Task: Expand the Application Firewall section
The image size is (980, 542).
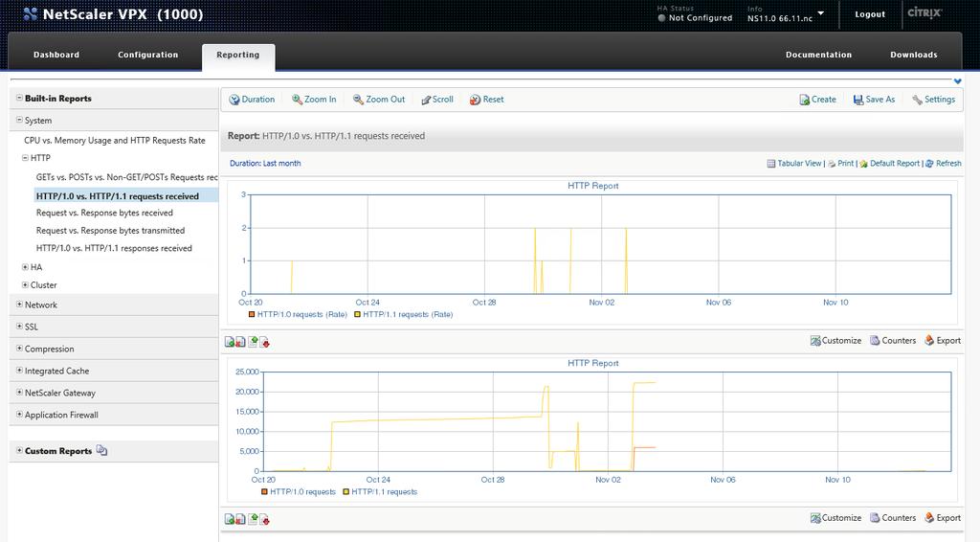Action: point(19,414)
